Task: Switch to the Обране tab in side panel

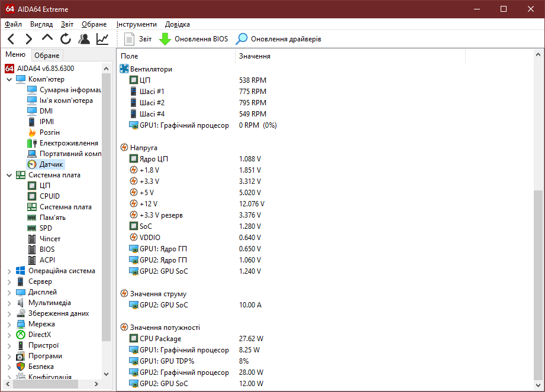Action: pos(47,56)
